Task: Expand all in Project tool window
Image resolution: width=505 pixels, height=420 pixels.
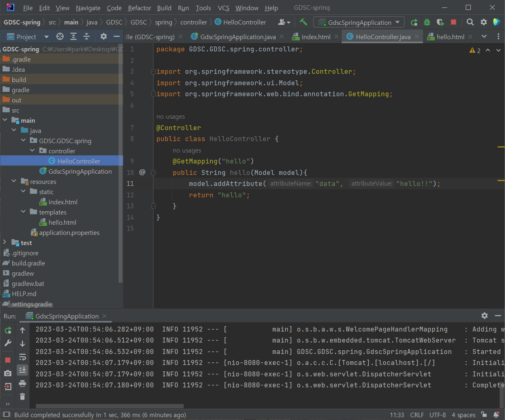Action: (x=73, y=36)
